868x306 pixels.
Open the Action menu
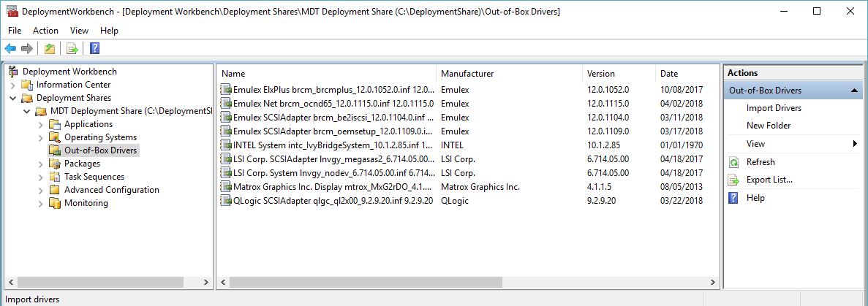coord(45,31)
